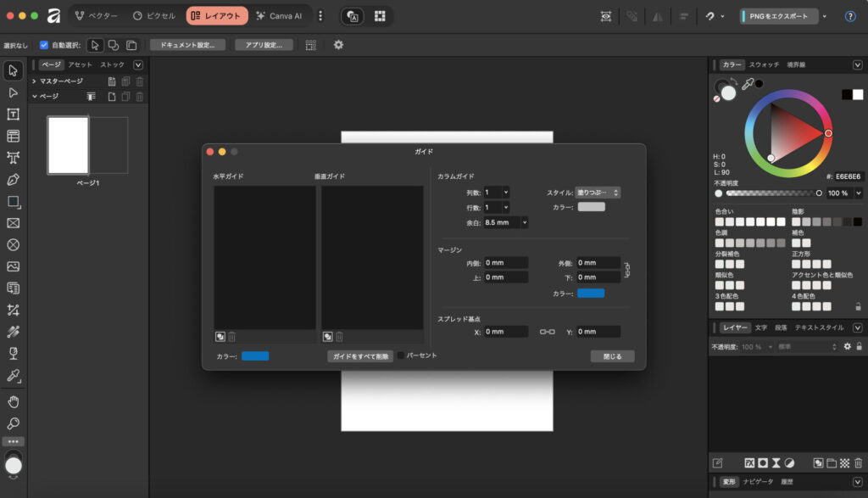The image size is (868, 498).
Task: Open the スタイル dropdown in column guides
Action: click(x=598, y=193)
